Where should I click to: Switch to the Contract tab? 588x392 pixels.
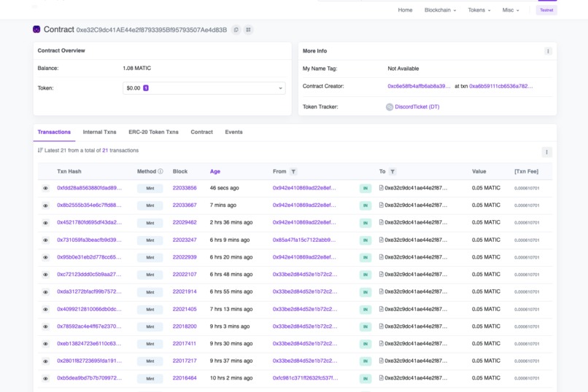tap(202, 132)
